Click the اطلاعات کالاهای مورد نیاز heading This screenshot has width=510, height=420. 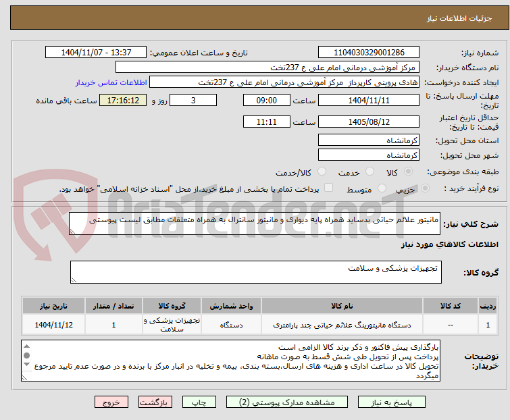coord(449,244)
